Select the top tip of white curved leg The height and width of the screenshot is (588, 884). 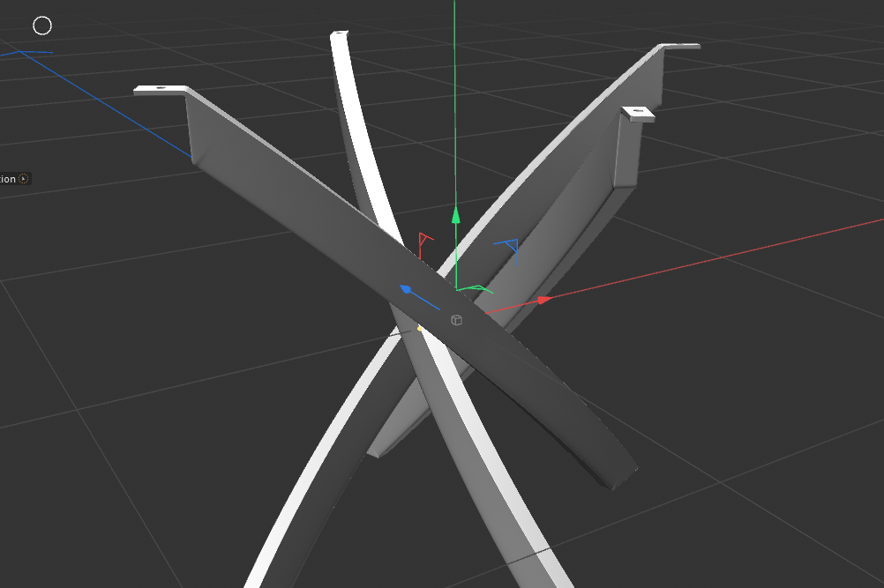[x=340, y=35]
